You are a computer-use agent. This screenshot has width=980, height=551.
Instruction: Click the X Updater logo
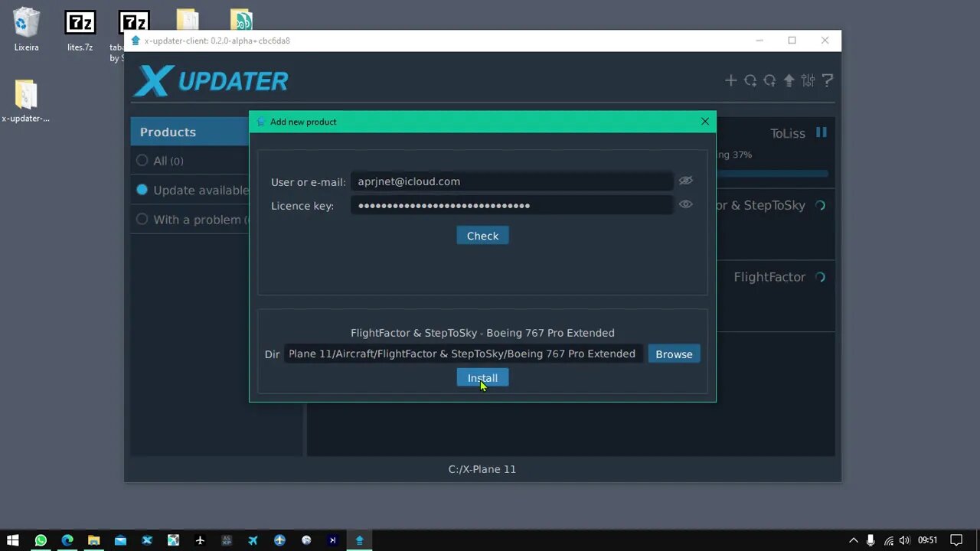[211, 80]
